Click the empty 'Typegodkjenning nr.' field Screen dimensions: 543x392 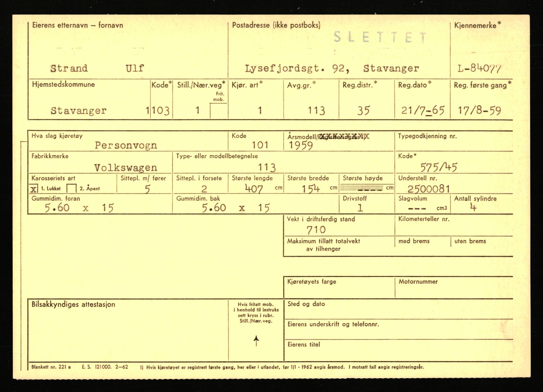pyautogui.click(x=454, y=141)
